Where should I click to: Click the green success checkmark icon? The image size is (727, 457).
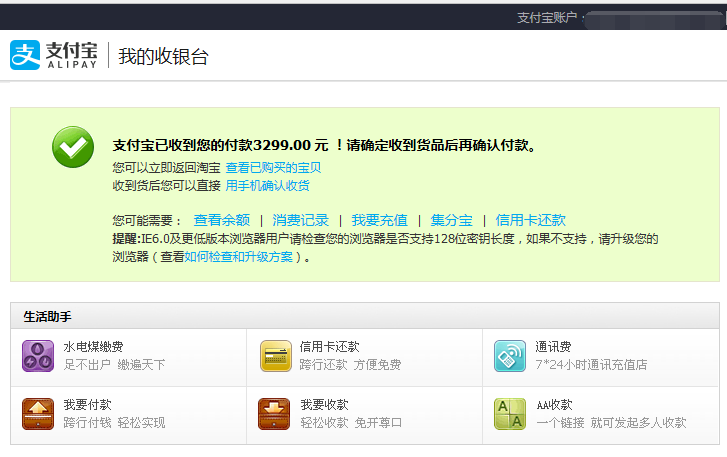pos(73,147)
